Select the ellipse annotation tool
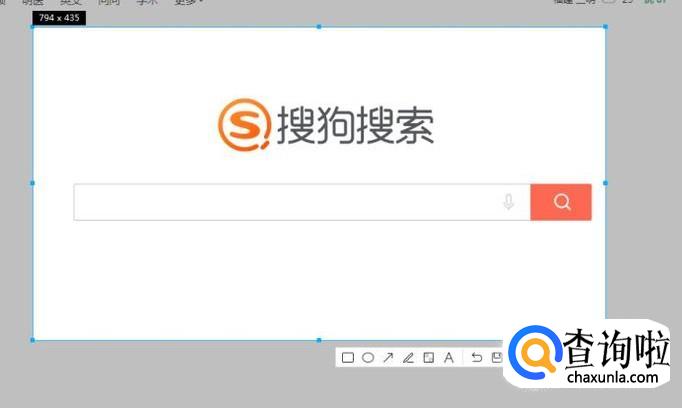Screen dimensions: 682x408 (x=368, y=358)
